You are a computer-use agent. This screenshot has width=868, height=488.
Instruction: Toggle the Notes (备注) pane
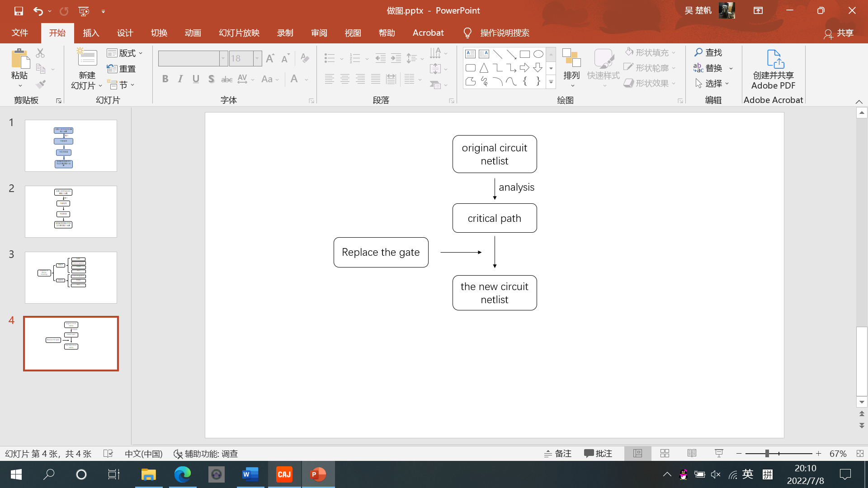558,453
